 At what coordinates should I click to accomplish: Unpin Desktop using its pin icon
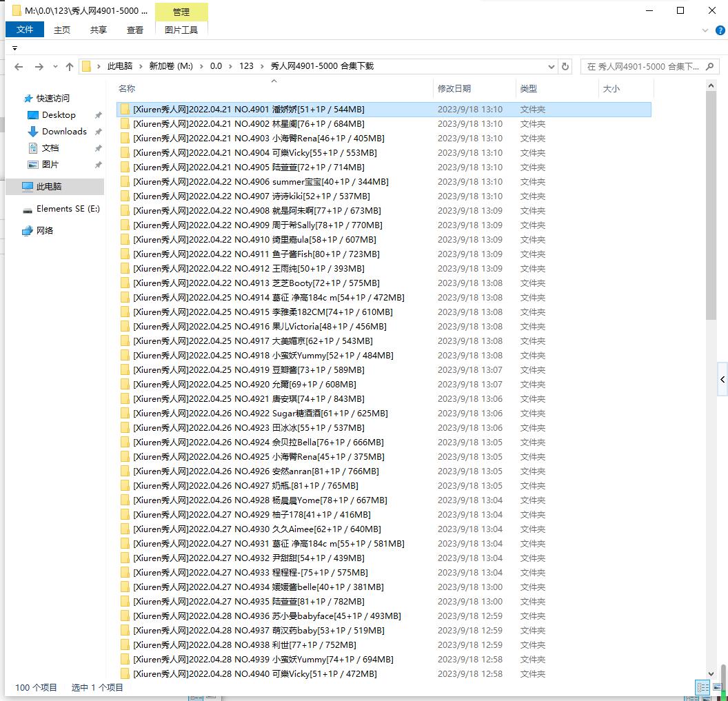(x=99, y=115)
